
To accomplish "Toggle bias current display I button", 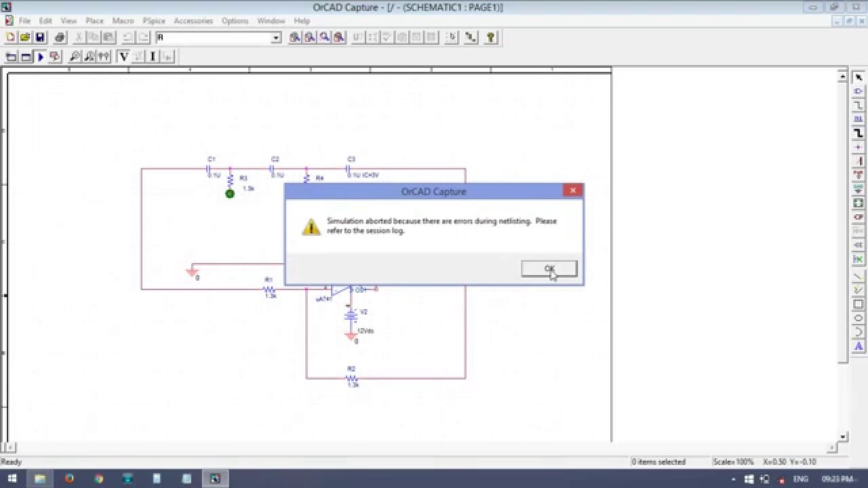I will (153, 57).
